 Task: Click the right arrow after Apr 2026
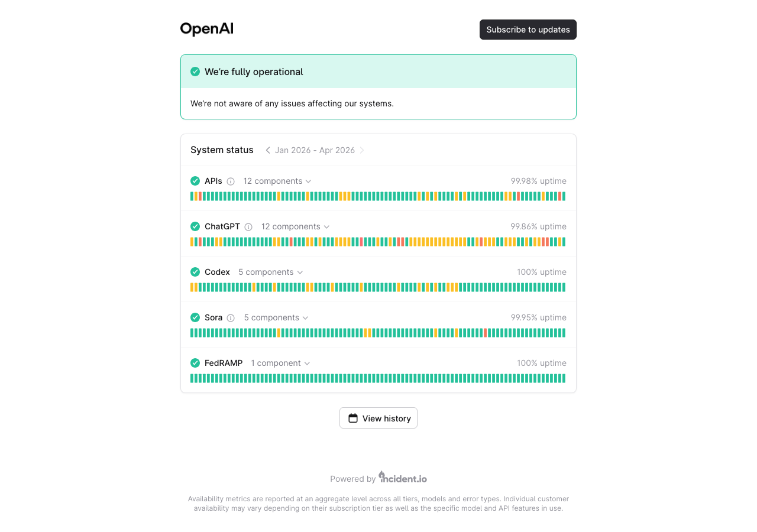coord(363,150)
